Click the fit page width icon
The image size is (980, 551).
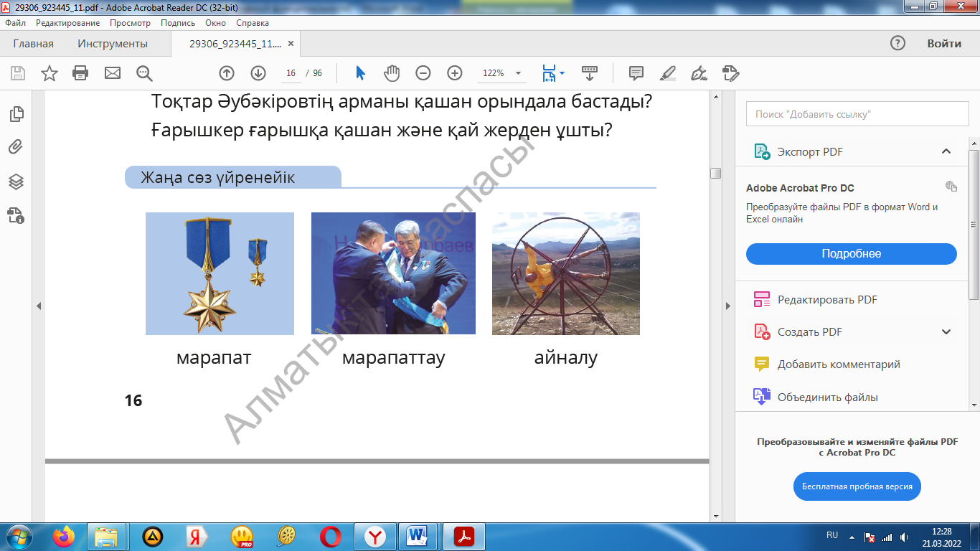pos(549,73)
